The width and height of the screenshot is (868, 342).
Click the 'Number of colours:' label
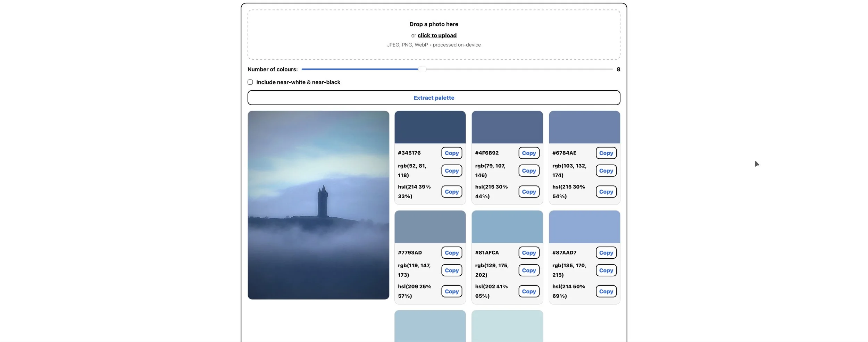[x=273, y=69]
